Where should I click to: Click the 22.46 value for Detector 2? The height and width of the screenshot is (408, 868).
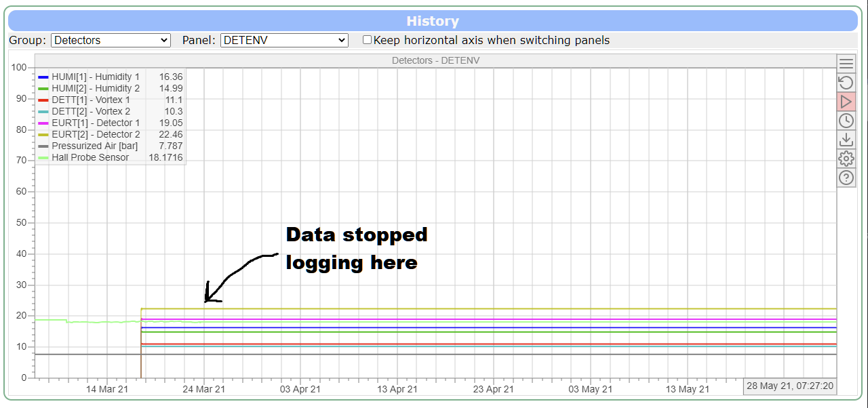tap(170, 134)
